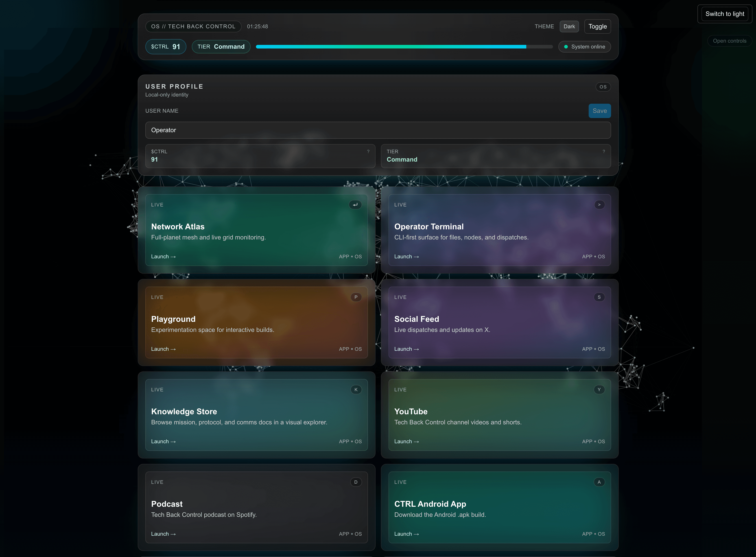Click the green System online status indicator
Viewport: 756px width, 557px height.
(584, 46)
